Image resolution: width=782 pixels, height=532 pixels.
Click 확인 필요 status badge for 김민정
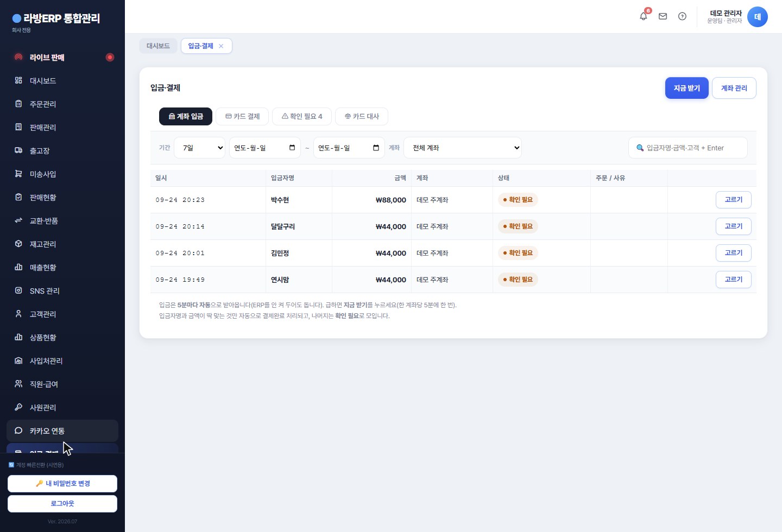(518, 253)
